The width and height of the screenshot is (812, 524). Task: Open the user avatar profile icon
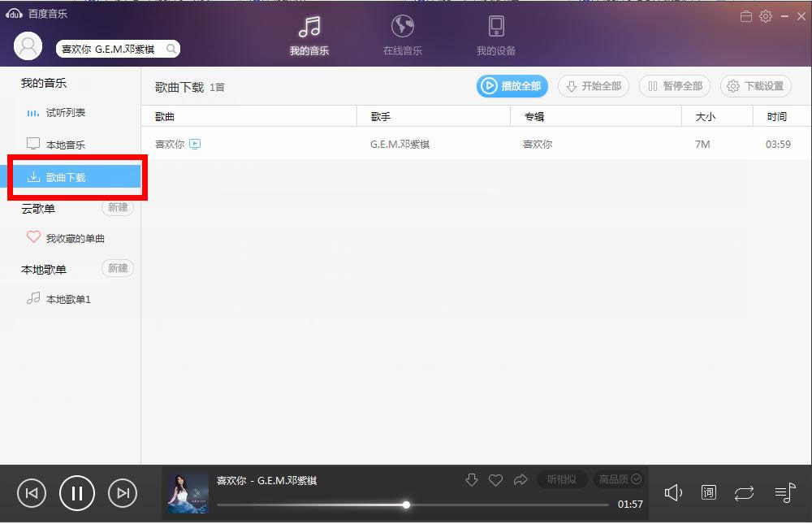27,45
